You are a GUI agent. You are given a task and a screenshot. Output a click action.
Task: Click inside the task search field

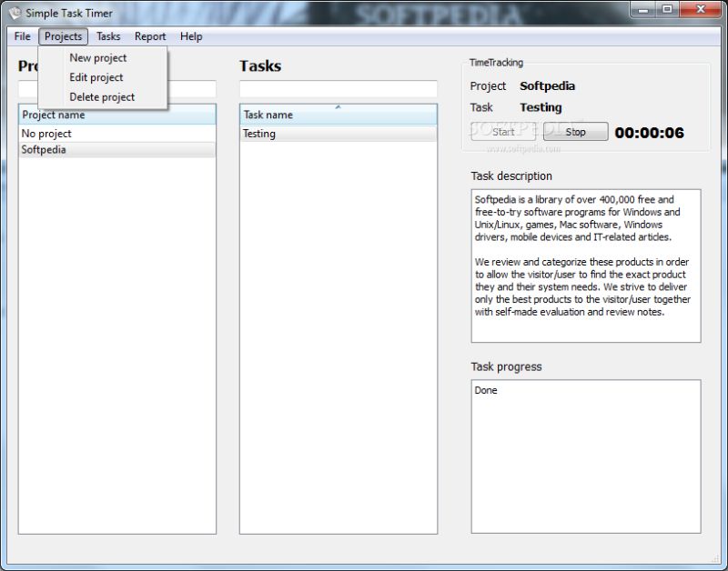[337, 89]
